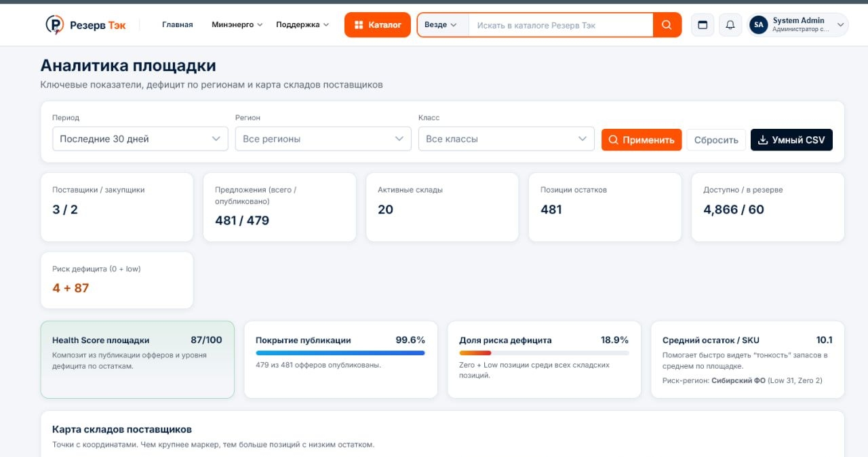Click the 18.9% deficit risk value

click(614, 340)
